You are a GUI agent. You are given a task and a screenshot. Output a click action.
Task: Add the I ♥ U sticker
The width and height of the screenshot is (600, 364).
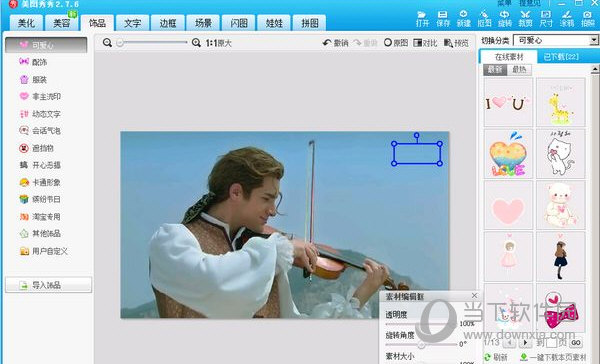pyautogui.click(x=508, y=102)
